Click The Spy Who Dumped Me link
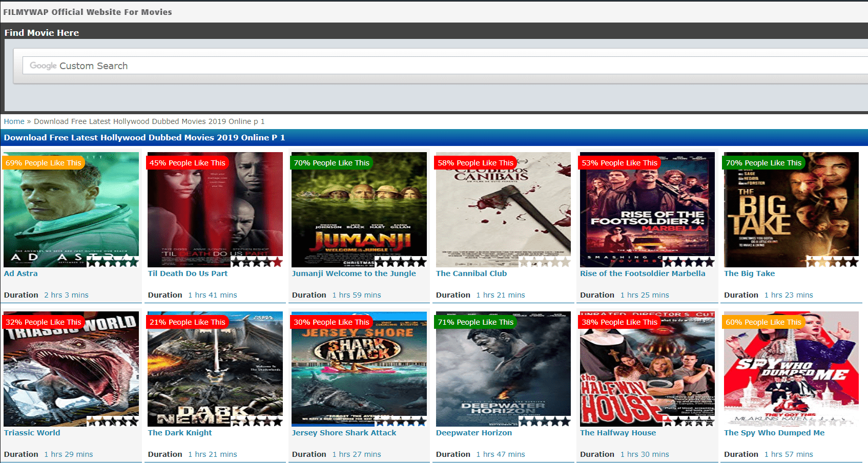This screenshot has height=463, width=868. point(774,433)
